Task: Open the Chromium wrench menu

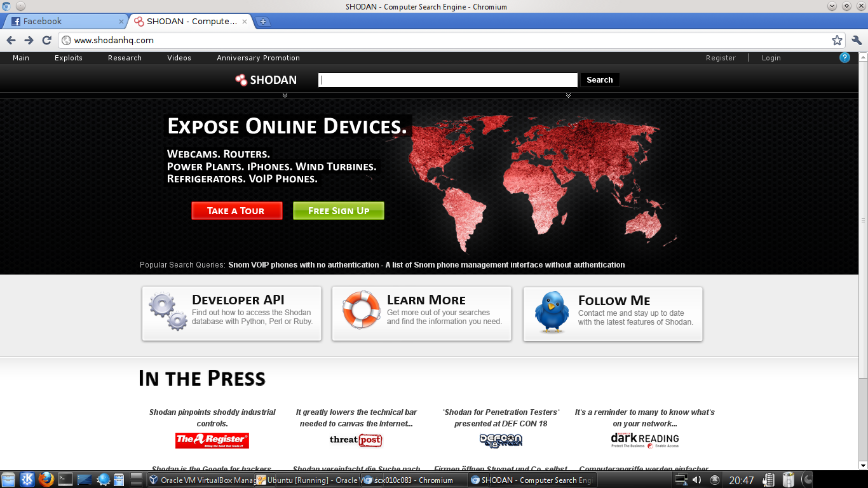Action: (857, 40)
